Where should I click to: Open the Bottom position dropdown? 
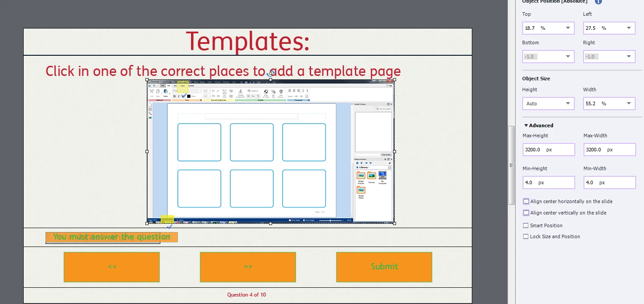568,57
